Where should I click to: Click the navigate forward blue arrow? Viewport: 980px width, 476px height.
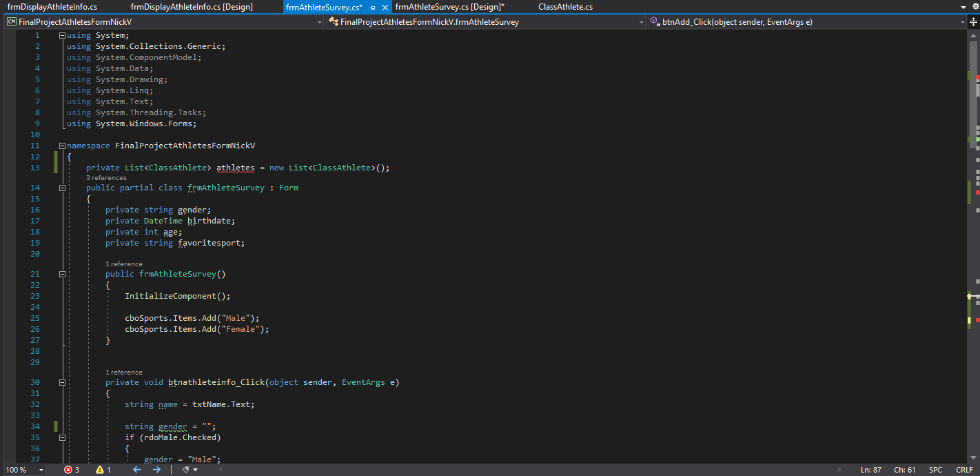pyautogui.click(x=156, y=469)
